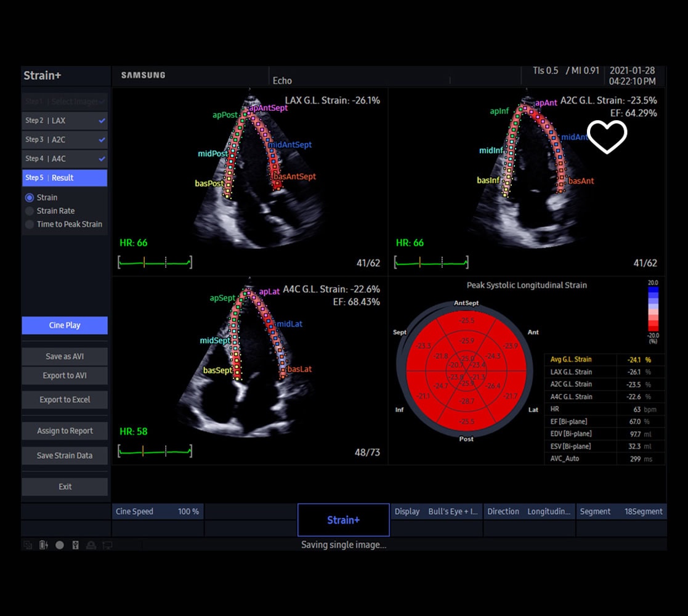Click the network monitor status icon
The image size is (688, 616).
[107, 545]
